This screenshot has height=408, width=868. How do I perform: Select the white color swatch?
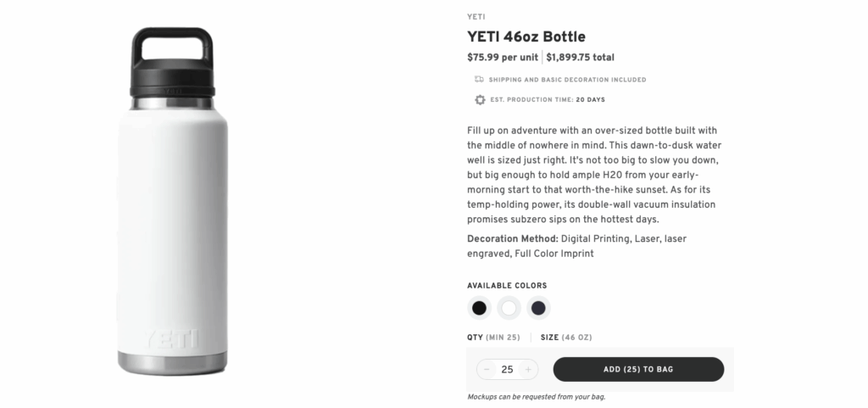509,308
